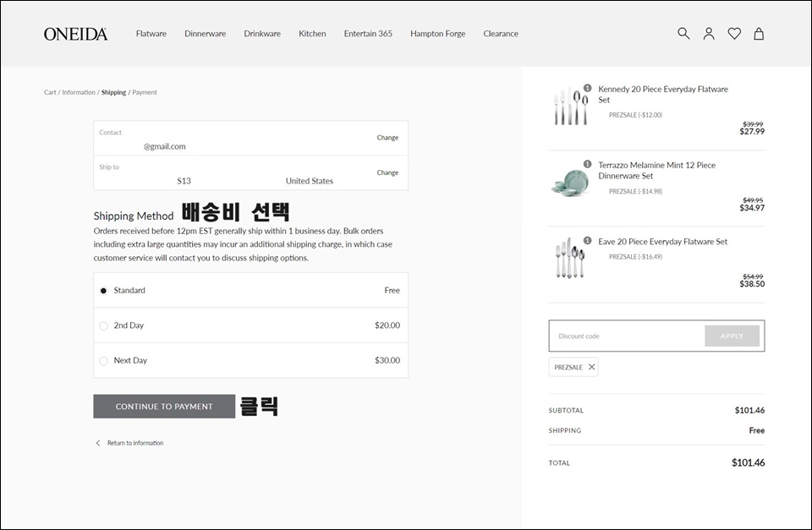Open the wishlist heart icon
Image resolution: width=812 pixels, height=530 pixels.
[x=734, y=34]
